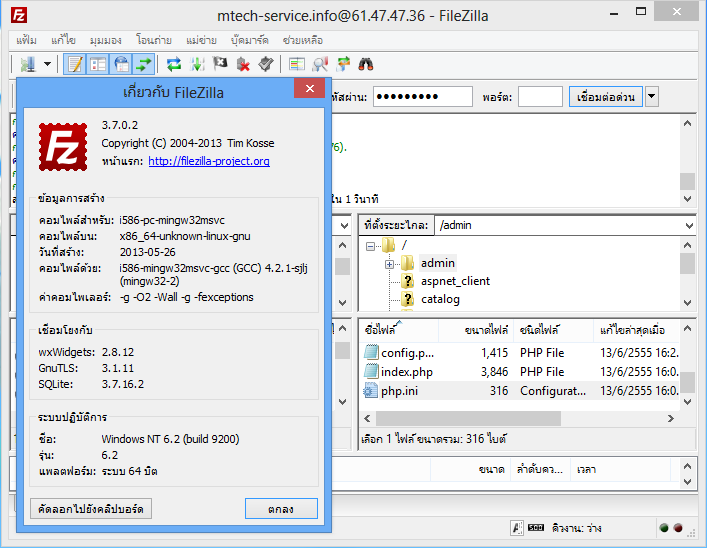Click the copy to clipboard button
Viewport: 707px width, 548px height.
(x=91, y=509)
